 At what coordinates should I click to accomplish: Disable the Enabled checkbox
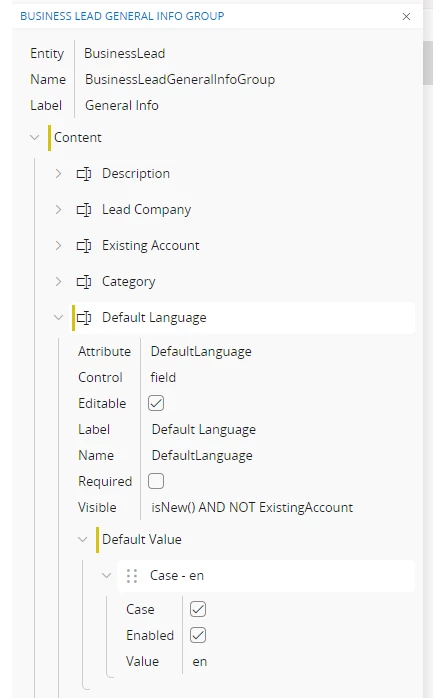point(198,635)
